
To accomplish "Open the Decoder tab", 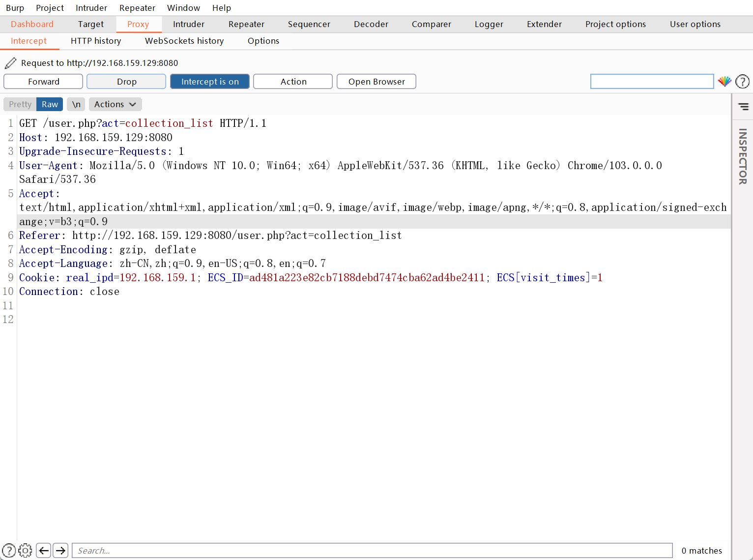I will (x=371, y=24).
